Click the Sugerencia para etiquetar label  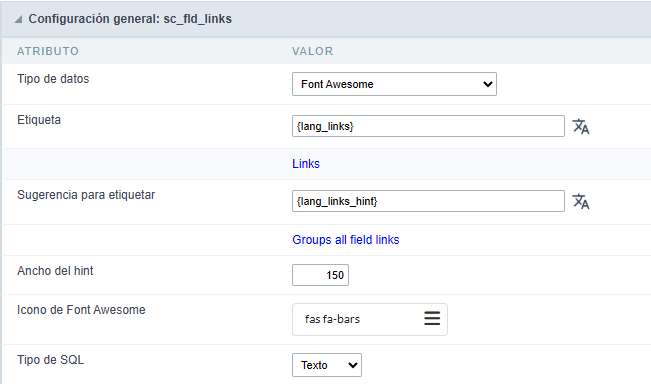(86, 195)
